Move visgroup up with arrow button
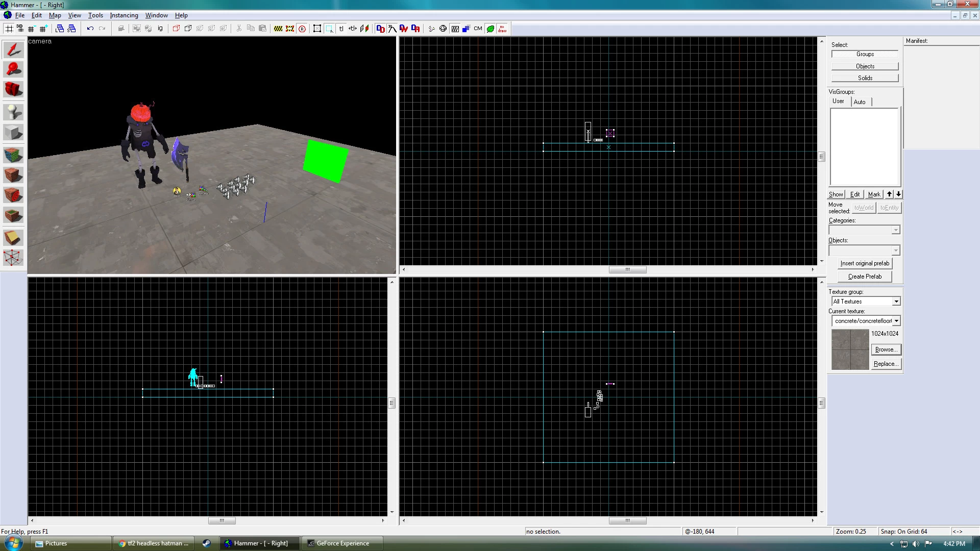980x551 pixels. [x=889, y=194]
